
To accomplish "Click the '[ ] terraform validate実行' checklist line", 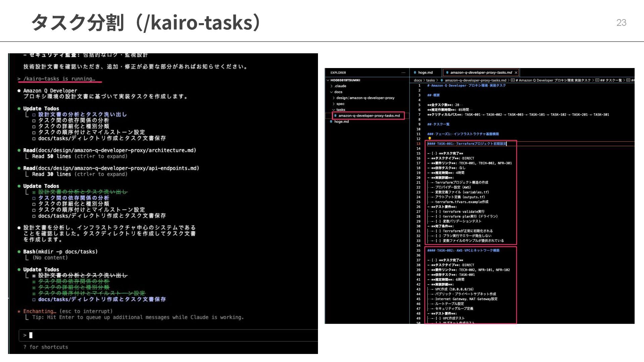I will [x=458, y=212].
